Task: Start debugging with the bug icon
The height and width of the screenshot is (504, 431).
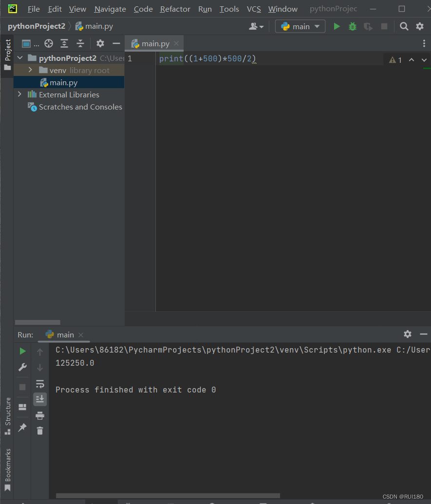Action: click(353, 26)
